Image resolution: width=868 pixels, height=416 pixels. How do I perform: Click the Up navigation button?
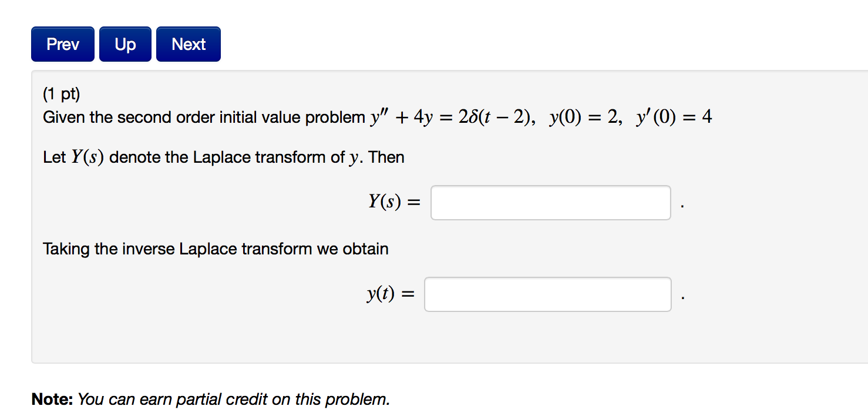125,44
